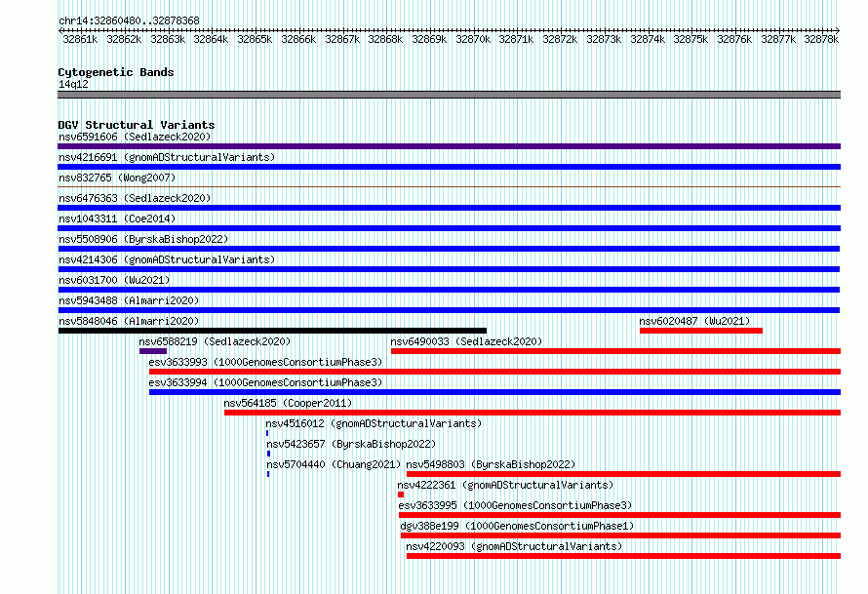This screenshot has height=594, width=868.
Task: Open variant esv3633995 (1000GenomesConsortiumPhase3) label
Action: (x=515, y=505)
